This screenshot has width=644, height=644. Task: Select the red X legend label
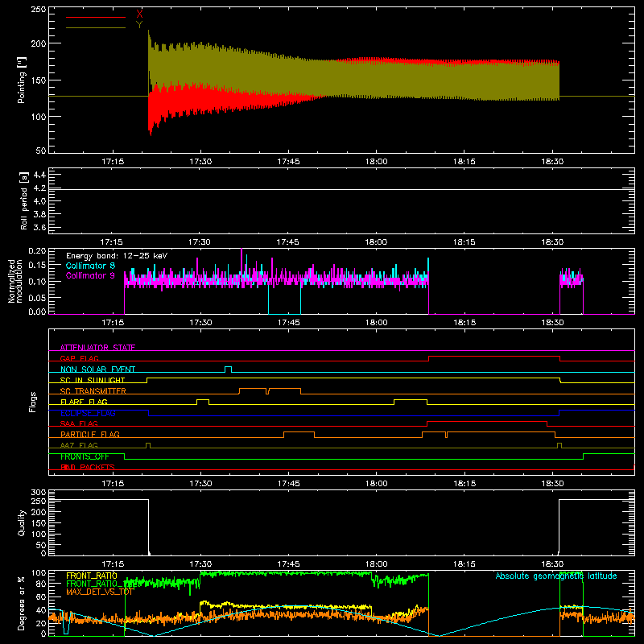(139, 14)
